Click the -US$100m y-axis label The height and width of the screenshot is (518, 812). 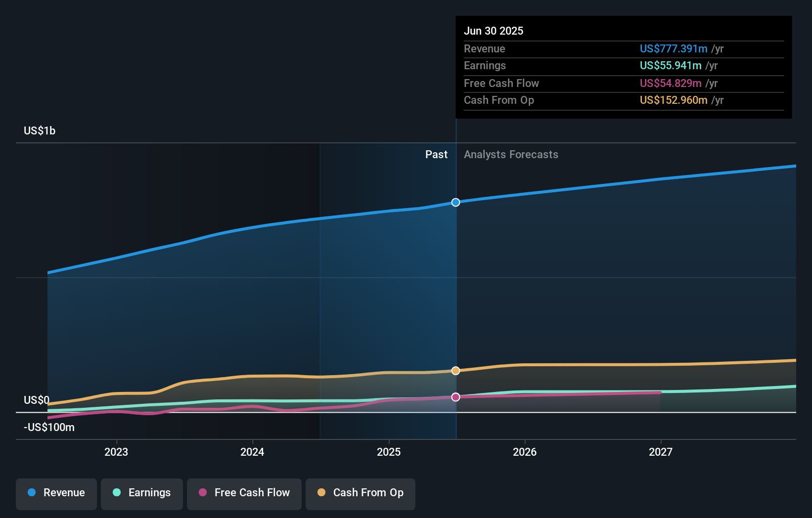(x=49, y=427)
